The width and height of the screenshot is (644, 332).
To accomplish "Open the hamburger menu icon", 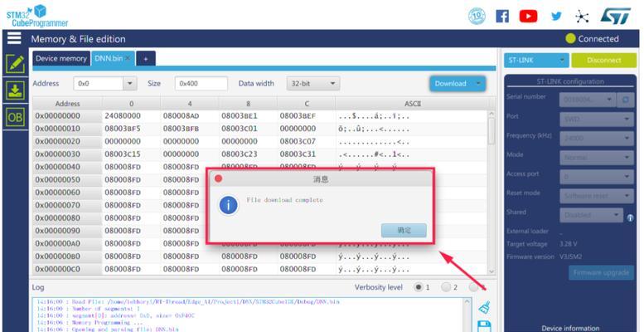I will pos(14,39).
